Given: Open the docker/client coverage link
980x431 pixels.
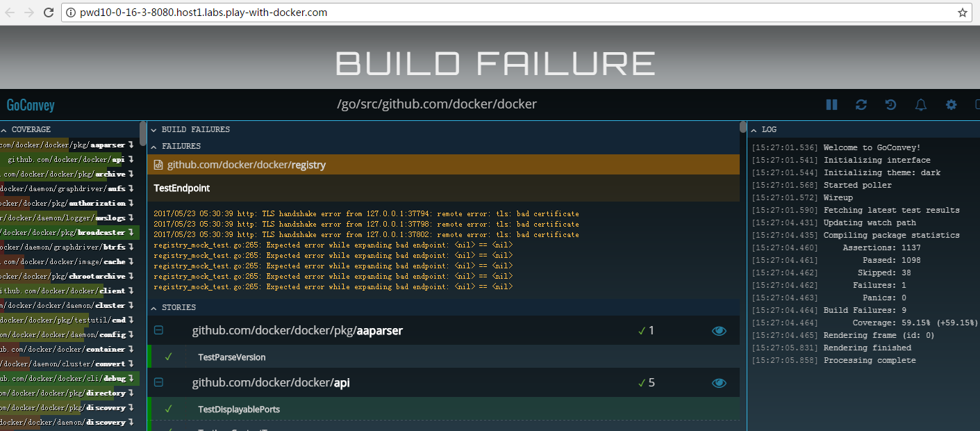Looking at the screenshot, I should pos(63,291).
